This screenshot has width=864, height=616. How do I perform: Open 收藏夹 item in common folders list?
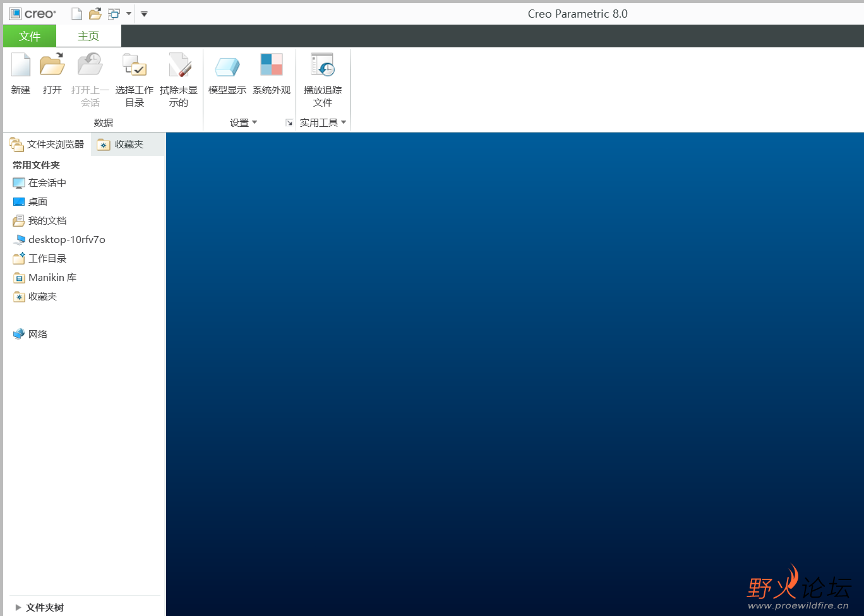coord(35,297)
